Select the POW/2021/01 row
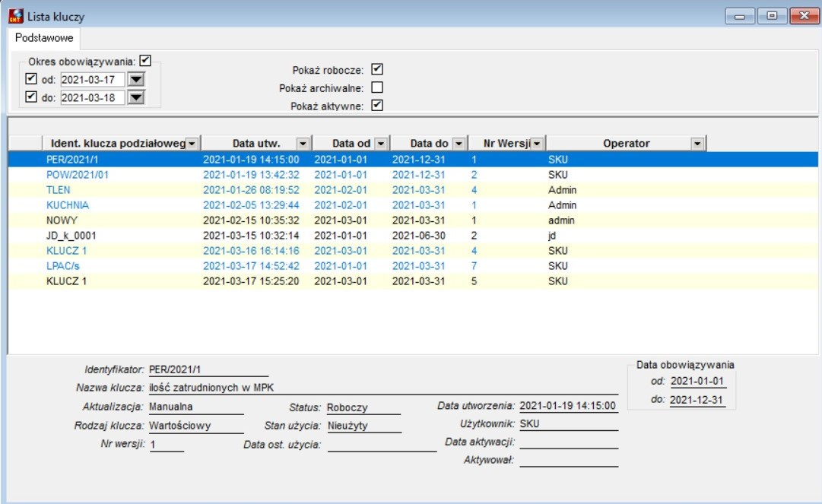822x504 pixels. click(413, 175)
